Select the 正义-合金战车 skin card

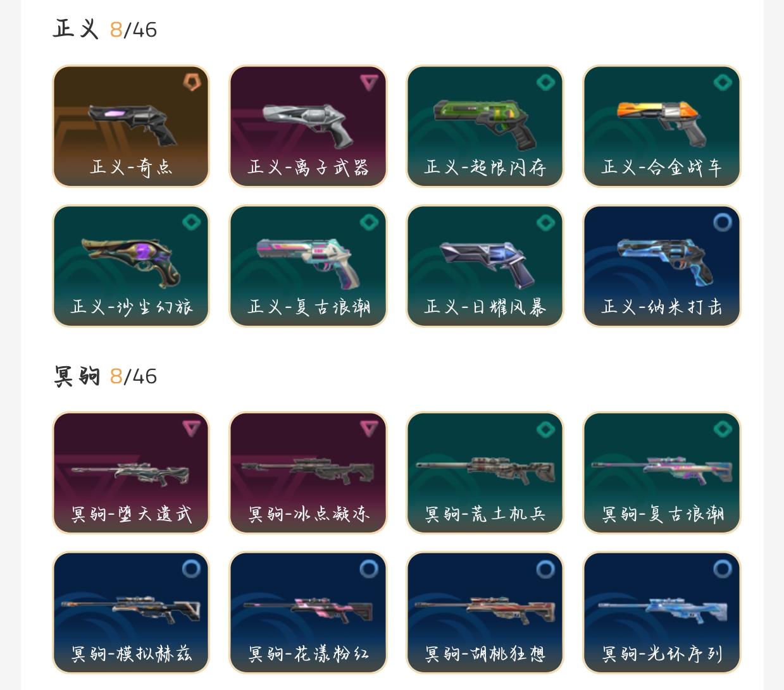[x=662, y=126]
